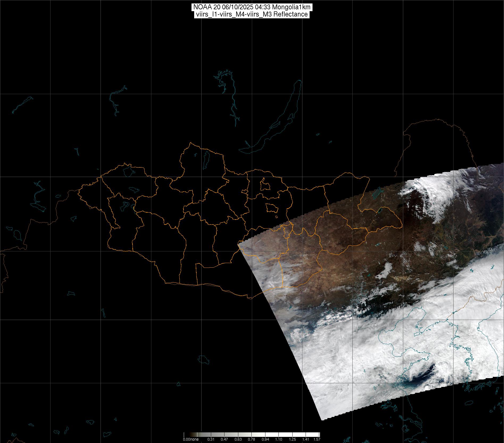Click the 1.10 colorbar tick label
The width and height of the screenshot is (504, 443).
[279, 439]
